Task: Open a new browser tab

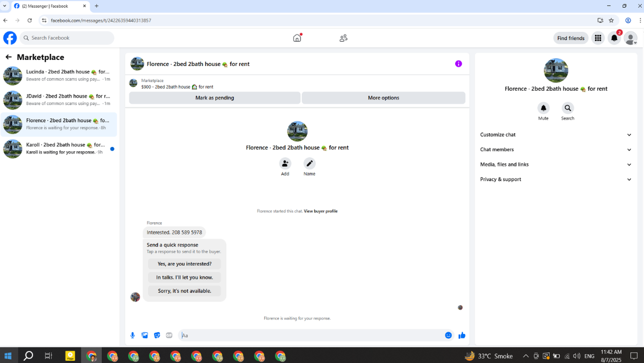Action: point(96,6)
